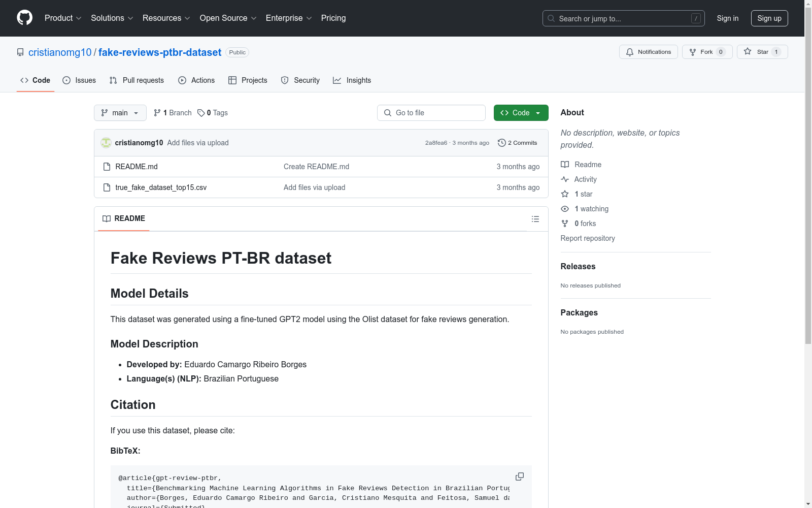
Task: Click the fork icon beside 0 forks
Action: click(x=565, y=224)
